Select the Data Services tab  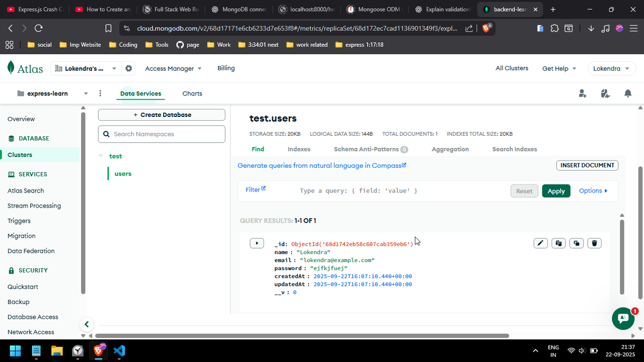141,93
